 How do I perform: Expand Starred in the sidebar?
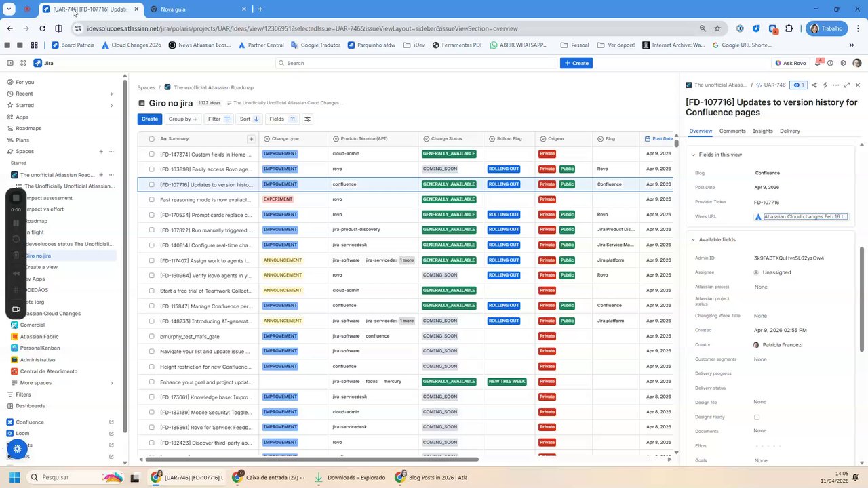tap(111, 105)
